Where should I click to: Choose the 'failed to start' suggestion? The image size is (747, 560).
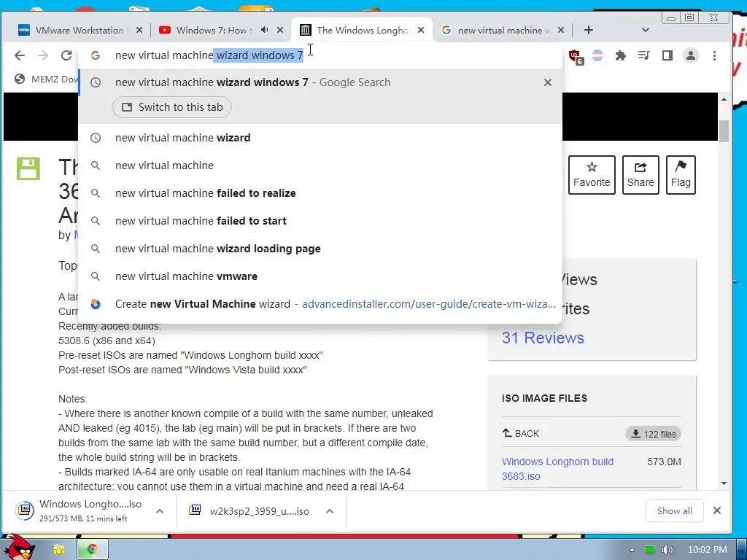coord(320,220)
